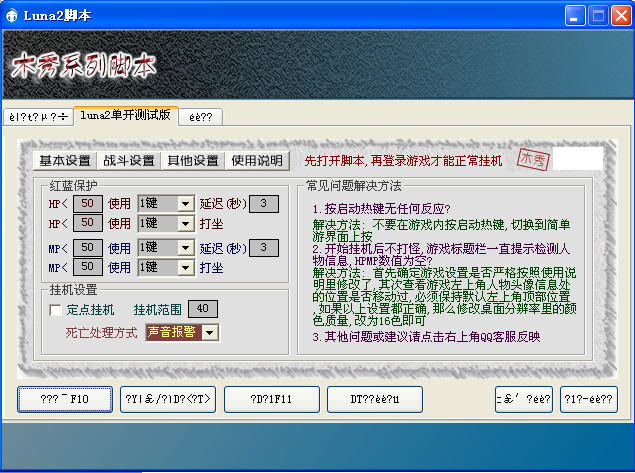Click the button left of '?1?-èè??'
635x473 pixels.
point(524,399)
